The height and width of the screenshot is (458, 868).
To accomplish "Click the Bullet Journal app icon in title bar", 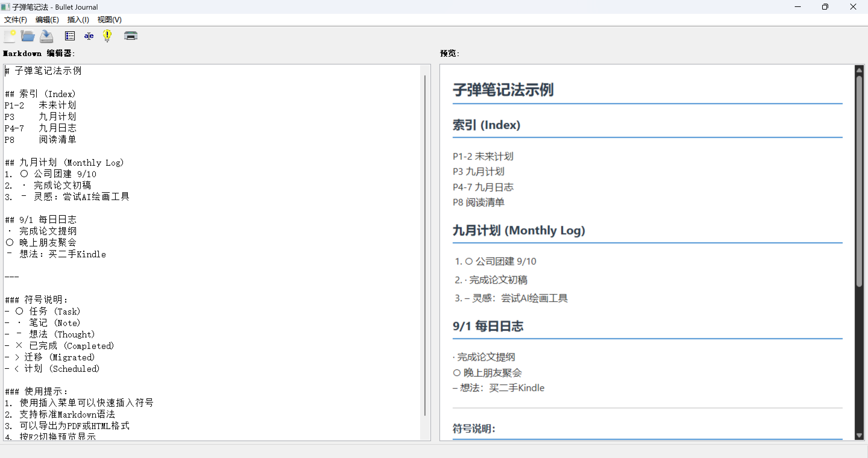I will click(x=5, y=7).
